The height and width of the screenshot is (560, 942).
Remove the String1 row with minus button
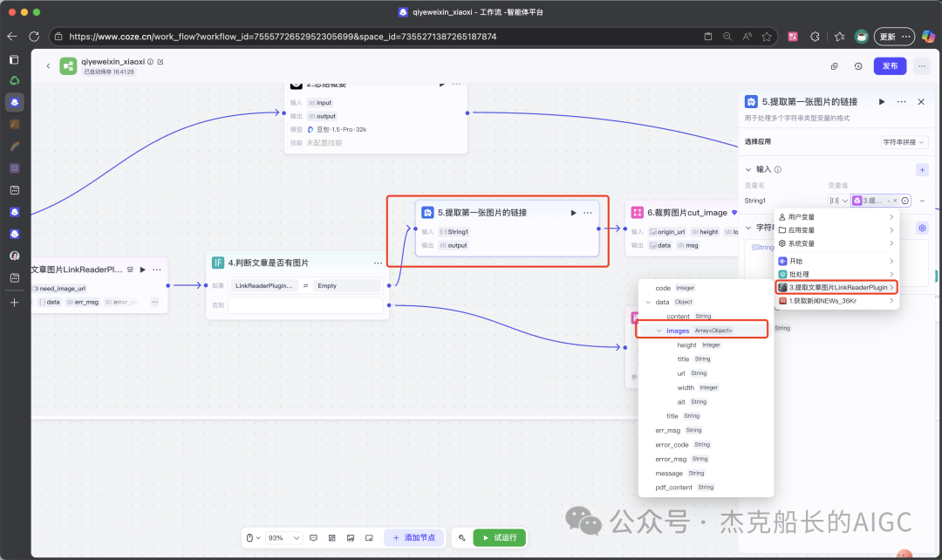pos(923,201)
